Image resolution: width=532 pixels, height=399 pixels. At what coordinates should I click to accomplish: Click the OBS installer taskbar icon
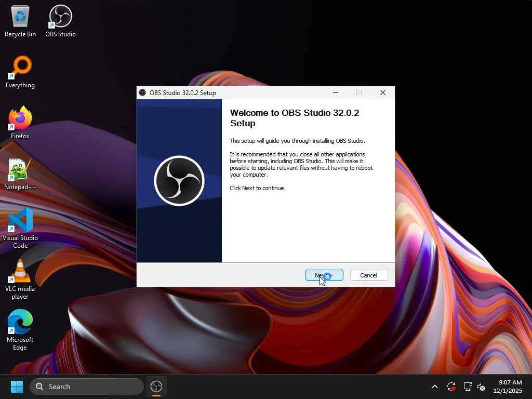[x=156, y=387]
